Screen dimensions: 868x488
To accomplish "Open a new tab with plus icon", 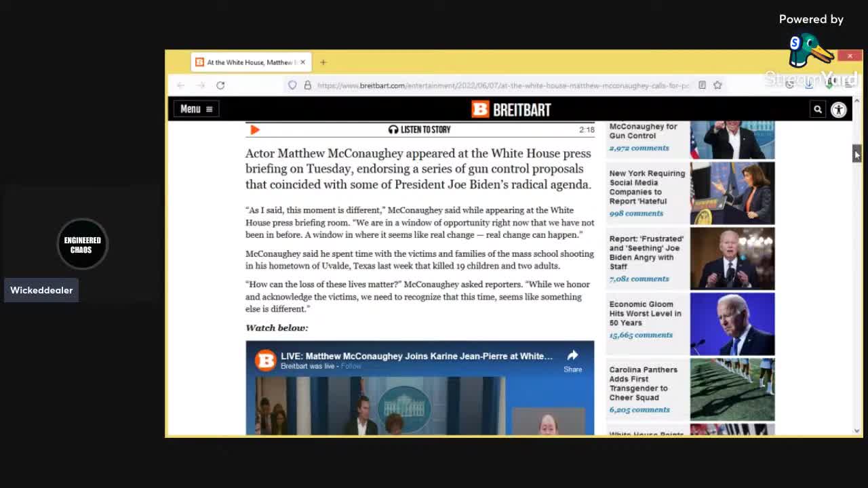I will (323, 62).
